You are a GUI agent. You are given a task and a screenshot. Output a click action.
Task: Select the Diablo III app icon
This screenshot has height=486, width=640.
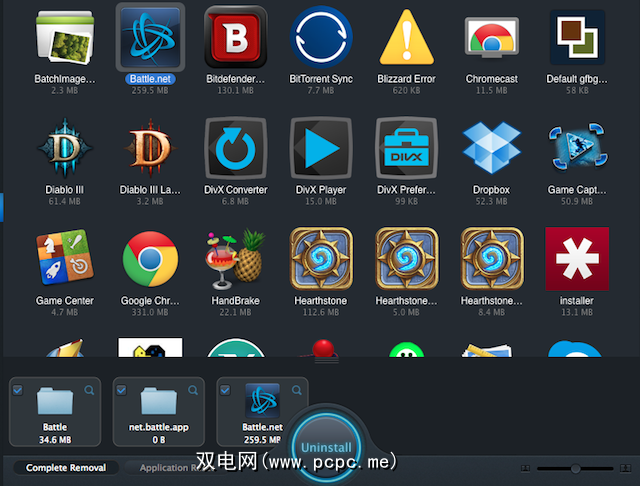point(64,148)
